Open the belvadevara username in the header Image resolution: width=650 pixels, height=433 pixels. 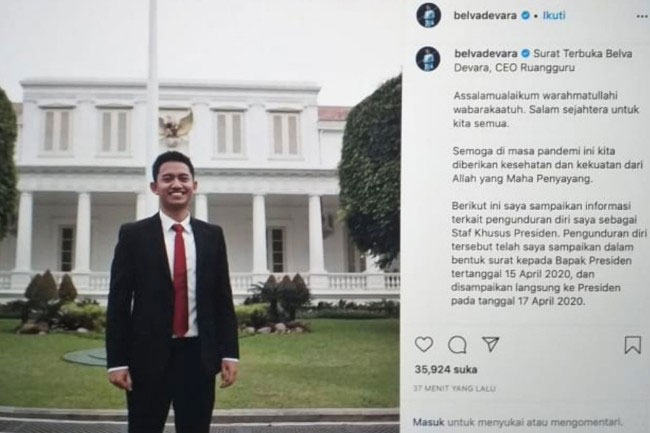[485, 16]
